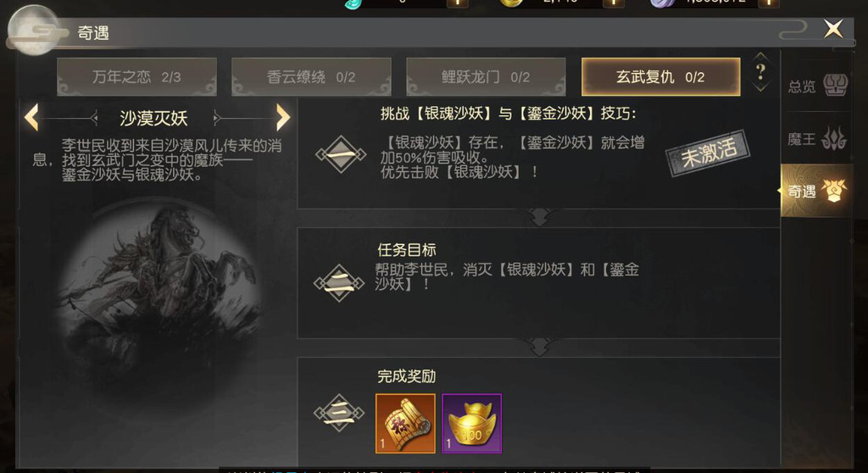The width and height of the screenshot is (868, 473).
Task: Close the 奇遇 panel with X
Action: 834,28
